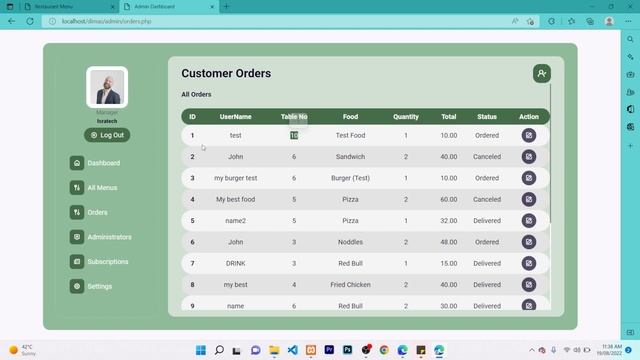Click the All Menus sidebar icon
The width and height of the screenshot is (640, 360).
point(77,188)
